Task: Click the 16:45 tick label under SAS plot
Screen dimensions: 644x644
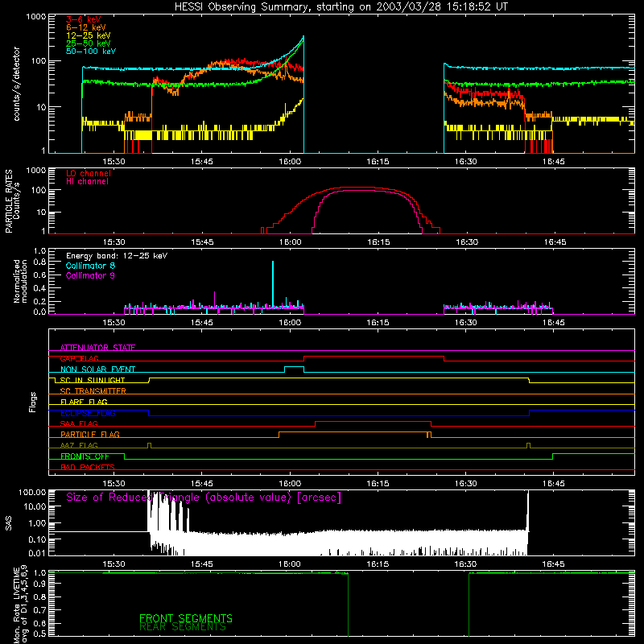Action: click(553, 564)
